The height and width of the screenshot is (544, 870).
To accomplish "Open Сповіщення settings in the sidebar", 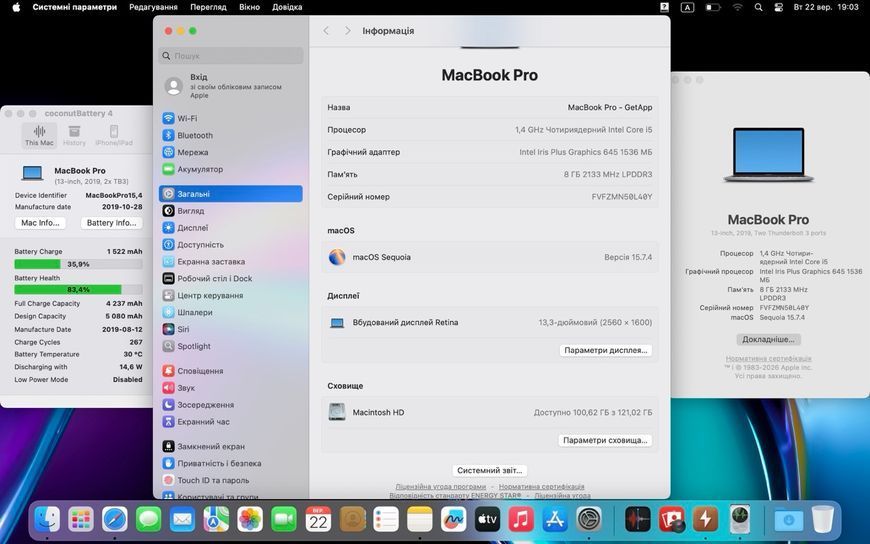I will click(230, 371).
